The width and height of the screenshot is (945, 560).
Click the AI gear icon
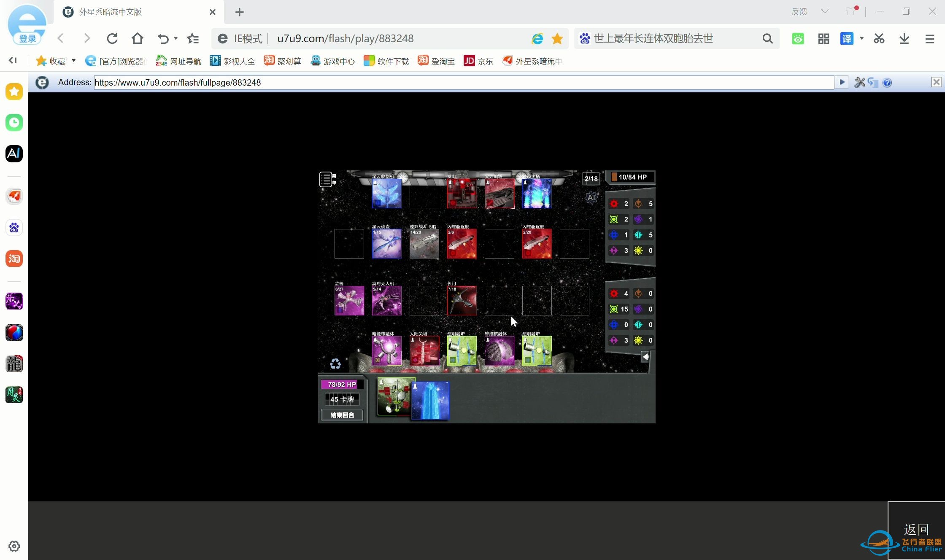pos(591,197)
